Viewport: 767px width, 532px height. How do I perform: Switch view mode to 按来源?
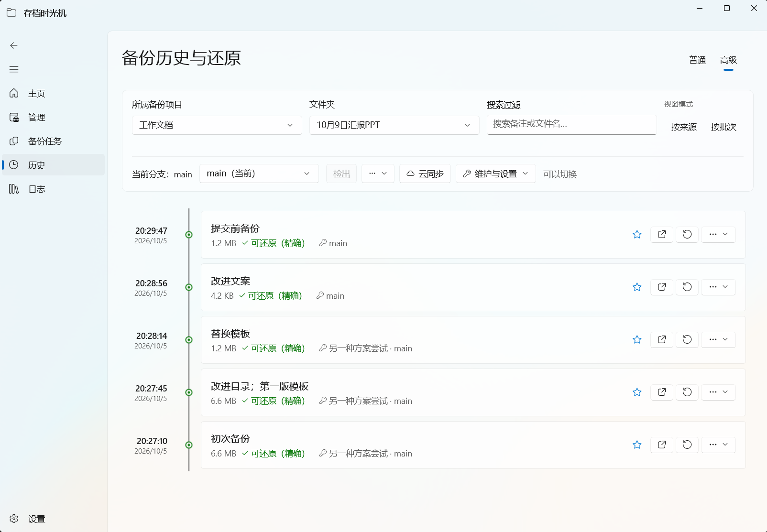(684, 127)
